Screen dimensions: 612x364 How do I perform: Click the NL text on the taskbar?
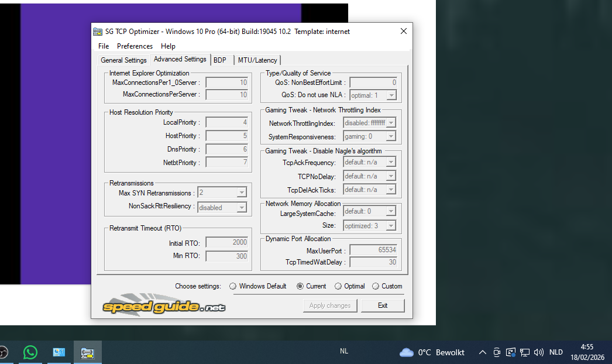coord(344,351)
